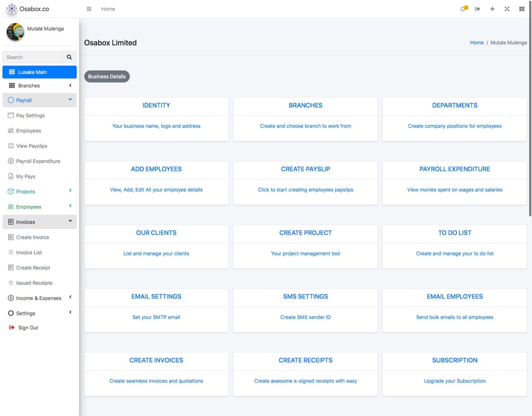Click the Payroll circle icon

pyautogui.click(x=11, y=100)
